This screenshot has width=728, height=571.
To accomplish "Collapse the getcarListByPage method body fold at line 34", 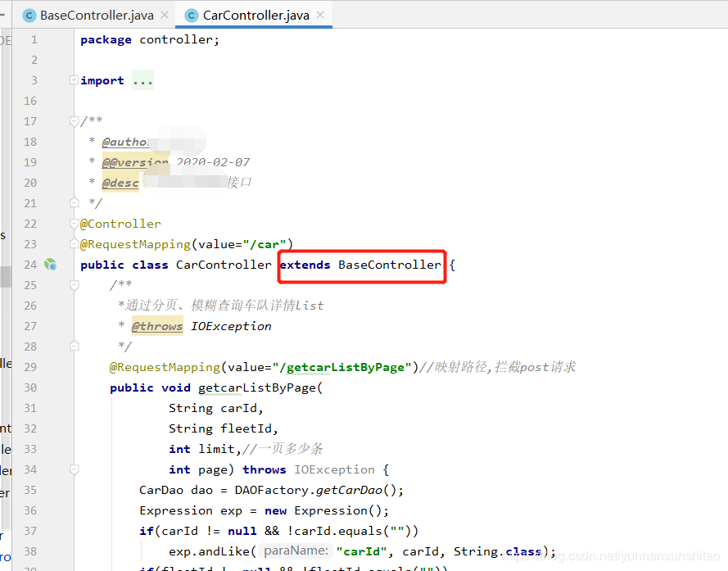I will tap(75, 469).
